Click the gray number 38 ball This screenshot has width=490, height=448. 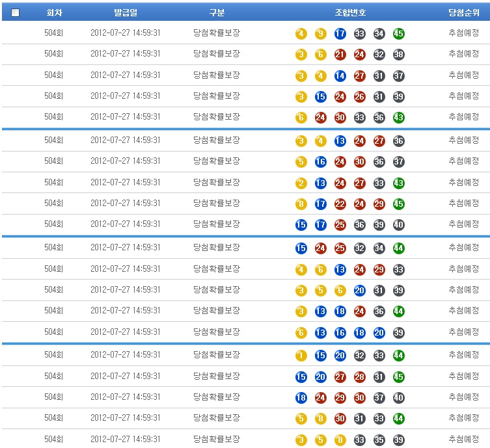(x=398, y=55)
